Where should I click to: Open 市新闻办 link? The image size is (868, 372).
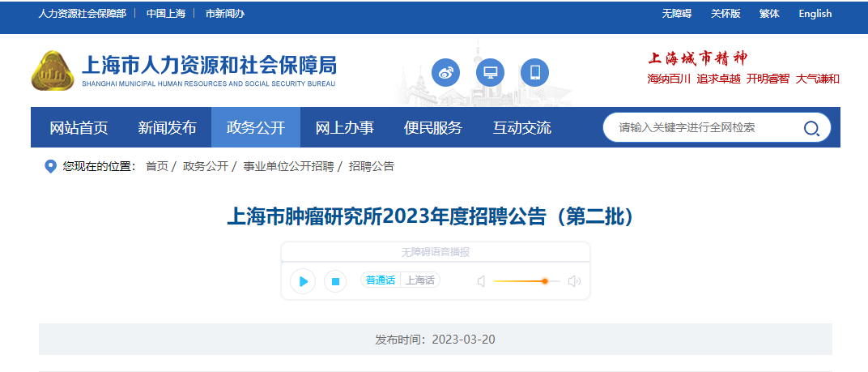pyautogui.click(x=225, y=14)
